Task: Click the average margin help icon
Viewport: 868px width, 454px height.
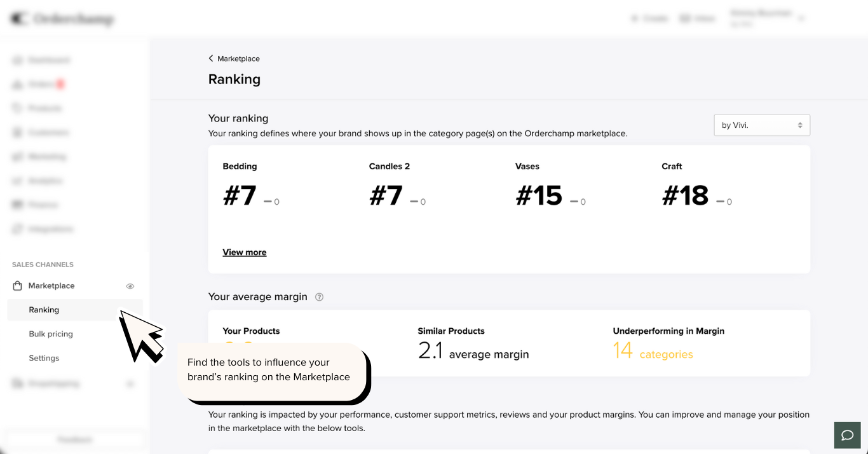Action: pos(319,297)
